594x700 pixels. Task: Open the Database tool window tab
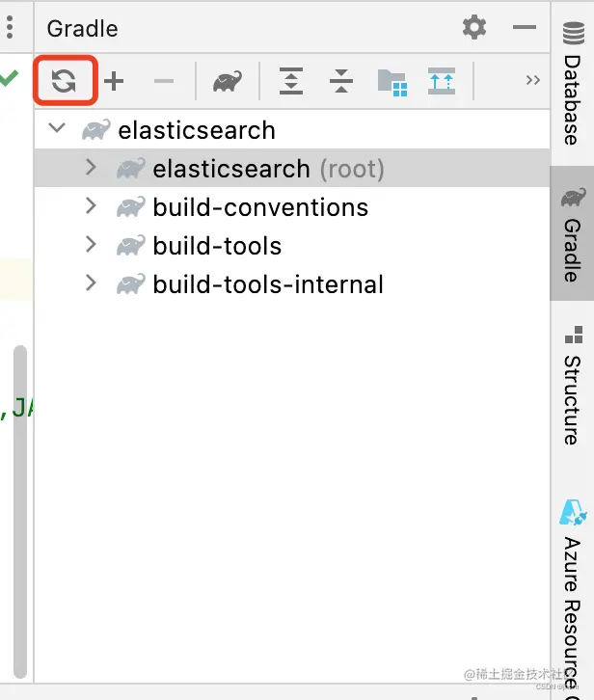click(573, 83)
